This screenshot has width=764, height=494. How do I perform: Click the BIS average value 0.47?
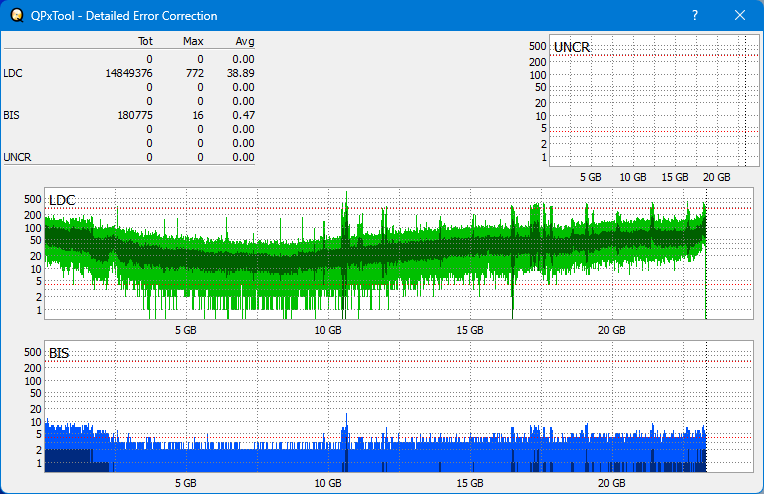(x=243, y=115)
